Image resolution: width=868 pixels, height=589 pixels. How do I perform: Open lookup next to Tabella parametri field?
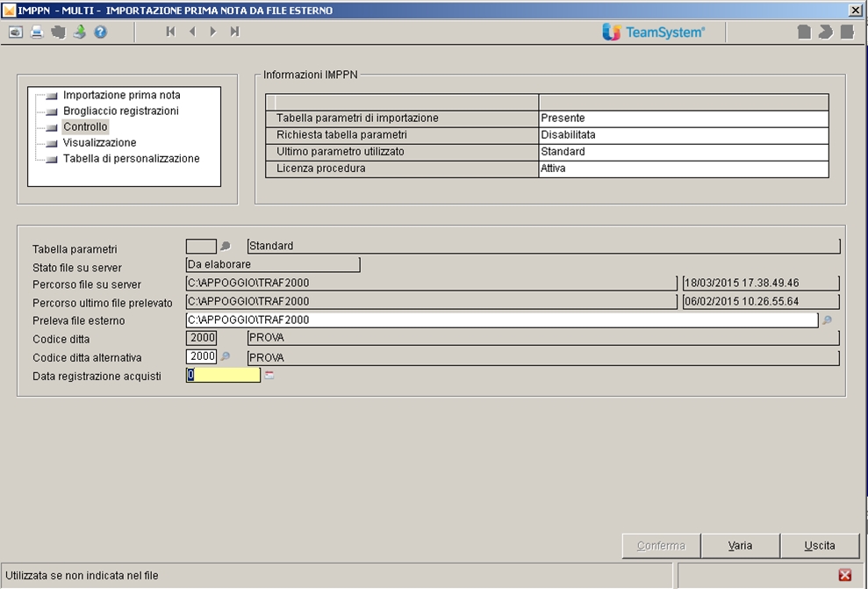point(226,246)
